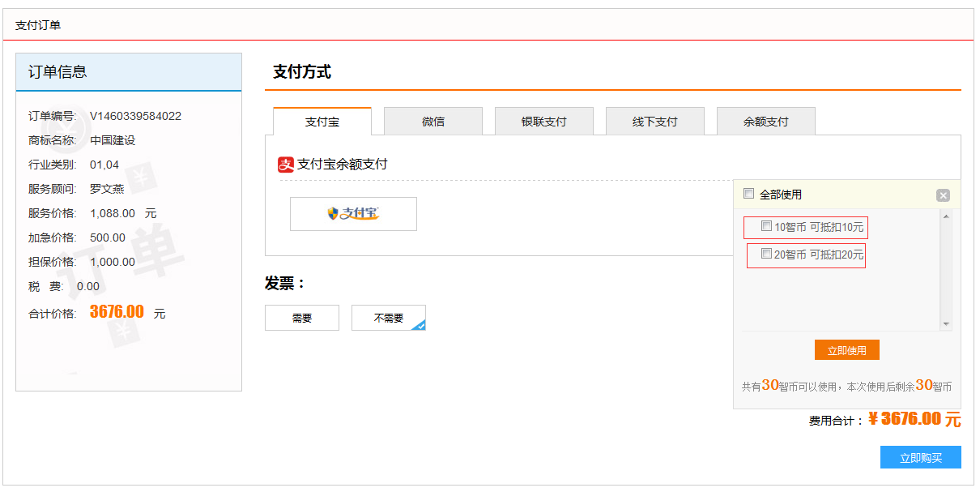Select the 余额支付 tab

tap(766, 122)
